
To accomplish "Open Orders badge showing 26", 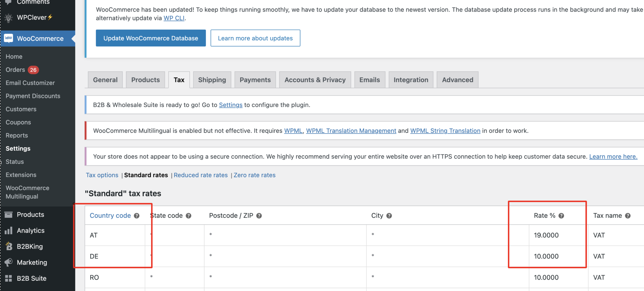I will (33, 70).
